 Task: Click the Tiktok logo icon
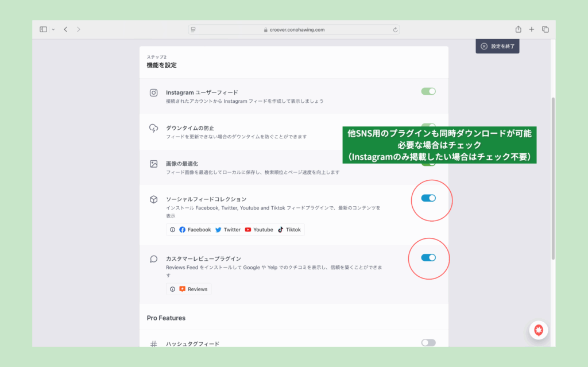[280, 230]
